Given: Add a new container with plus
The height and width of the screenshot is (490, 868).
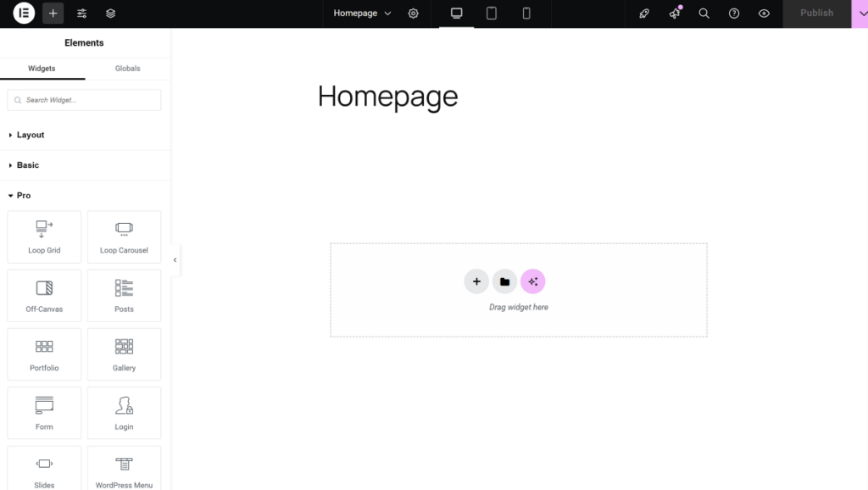Looking at the screenshot, I should pos(476,281).
